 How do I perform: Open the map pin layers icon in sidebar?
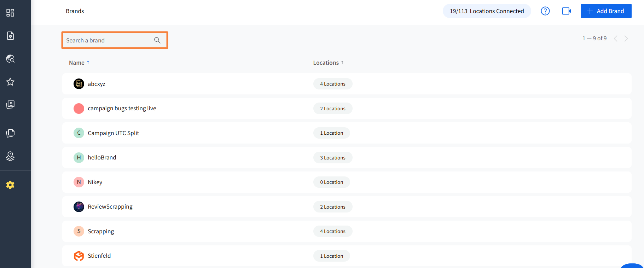(10, 156)
